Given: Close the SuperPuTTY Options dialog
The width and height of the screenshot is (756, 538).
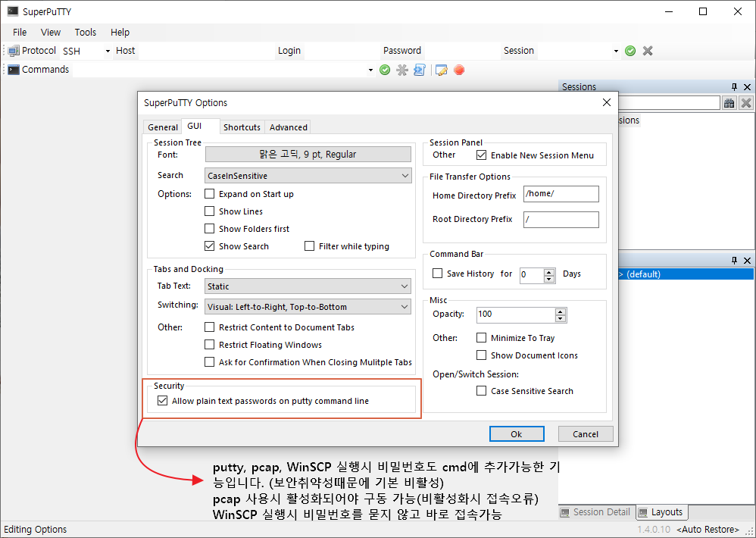Looking at the screenshot, I should tap(607, 102).
